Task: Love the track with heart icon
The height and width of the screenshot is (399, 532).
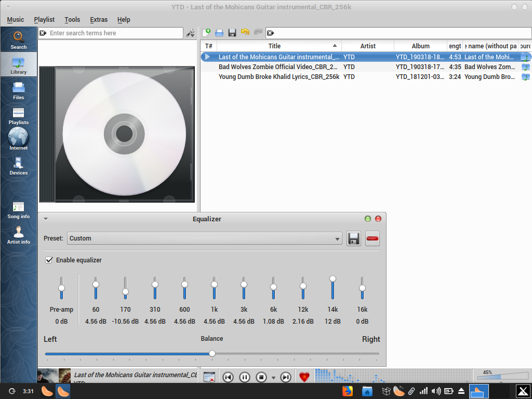Action: point(304,377)
